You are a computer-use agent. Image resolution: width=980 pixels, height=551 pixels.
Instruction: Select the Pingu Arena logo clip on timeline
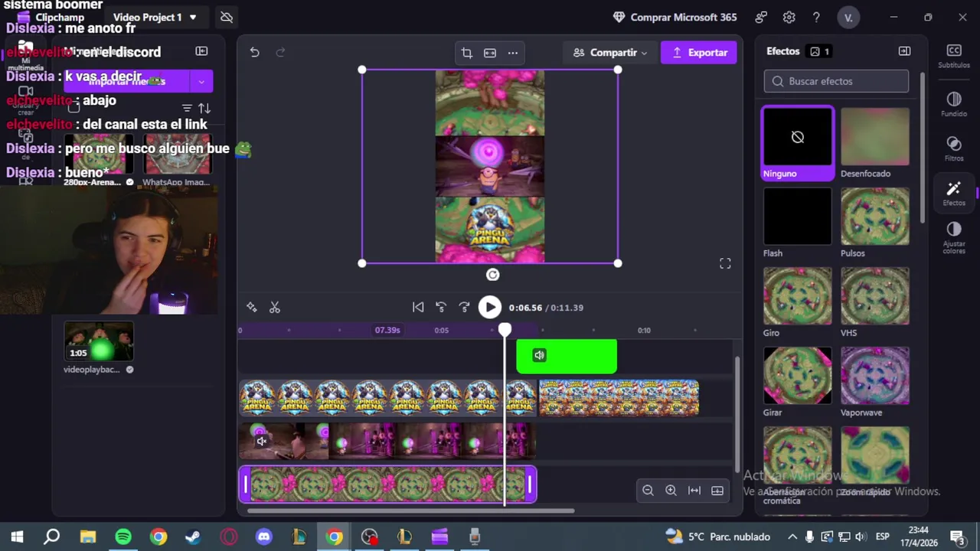coord(388,398)
